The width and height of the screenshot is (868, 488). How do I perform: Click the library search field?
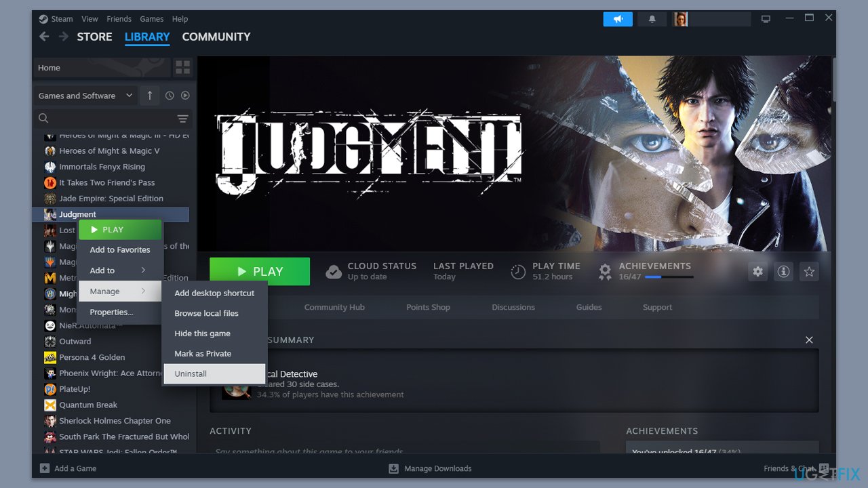click(x=113, y=119)
